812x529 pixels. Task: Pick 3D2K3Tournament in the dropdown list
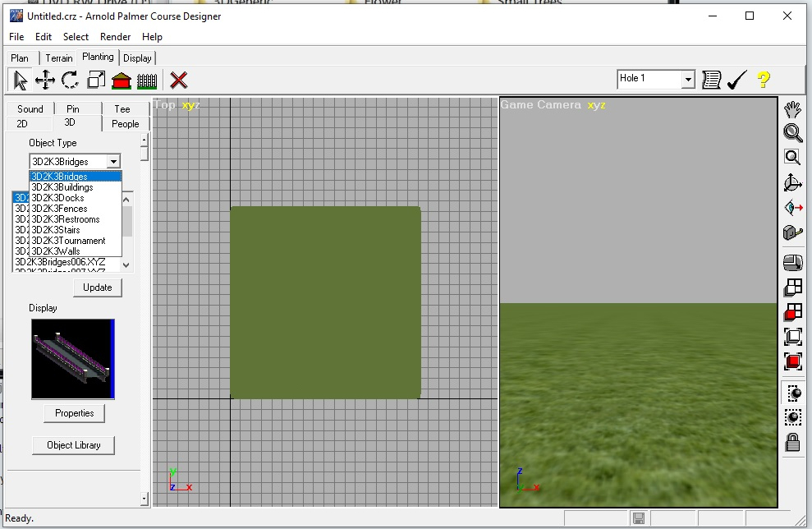[68, 241]
